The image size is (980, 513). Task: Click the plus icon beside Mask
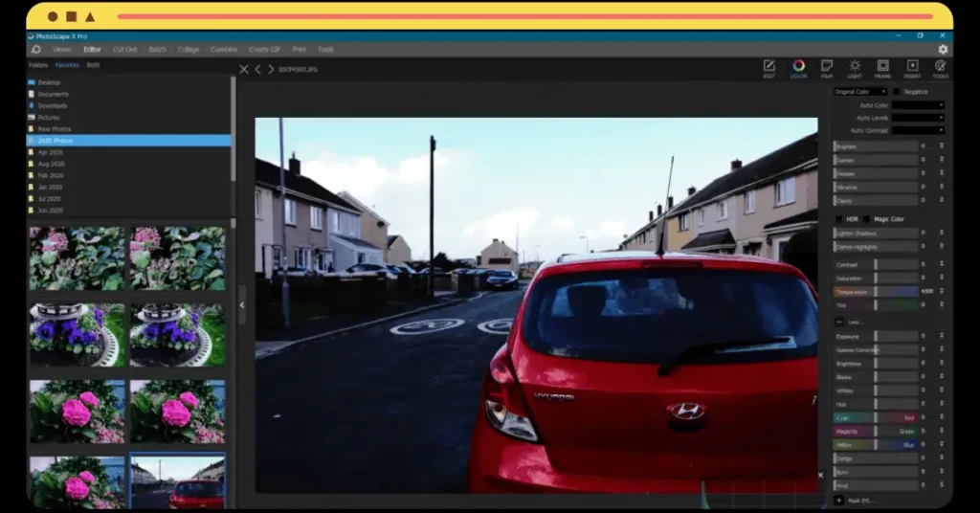(838, 500)
